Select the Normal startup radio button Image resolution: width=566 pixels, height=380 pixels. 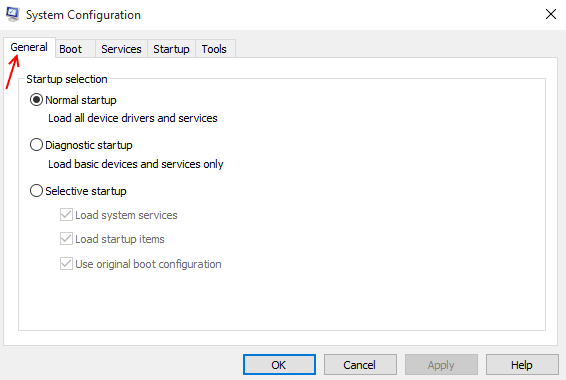(36, 100)
